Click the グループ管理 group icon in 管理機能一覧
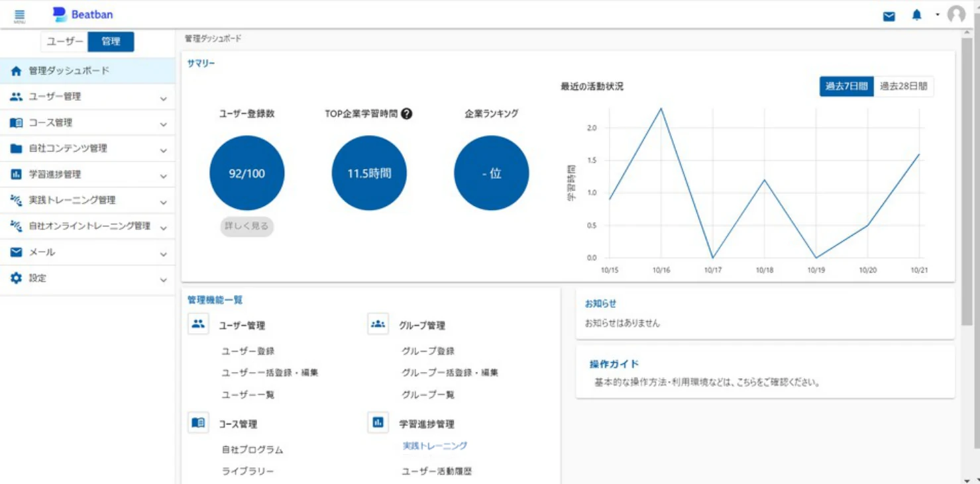The height and width of the screenshot is (484, 980). (378, 324)
